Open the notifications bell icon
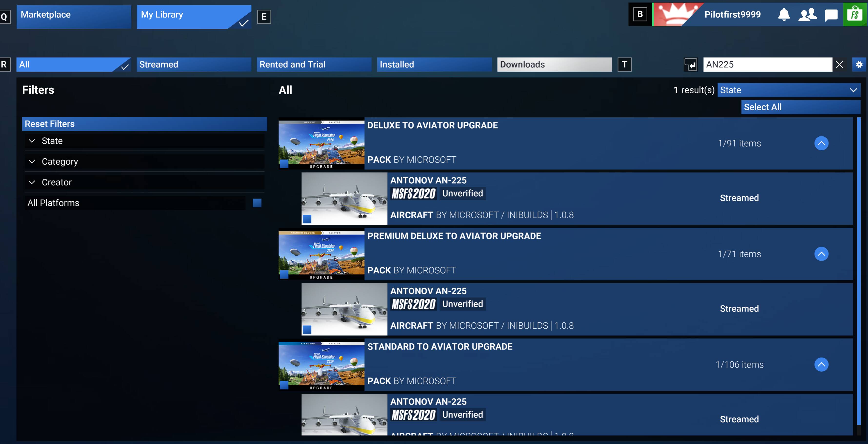868x444 pixels. (x=784, y=14)
